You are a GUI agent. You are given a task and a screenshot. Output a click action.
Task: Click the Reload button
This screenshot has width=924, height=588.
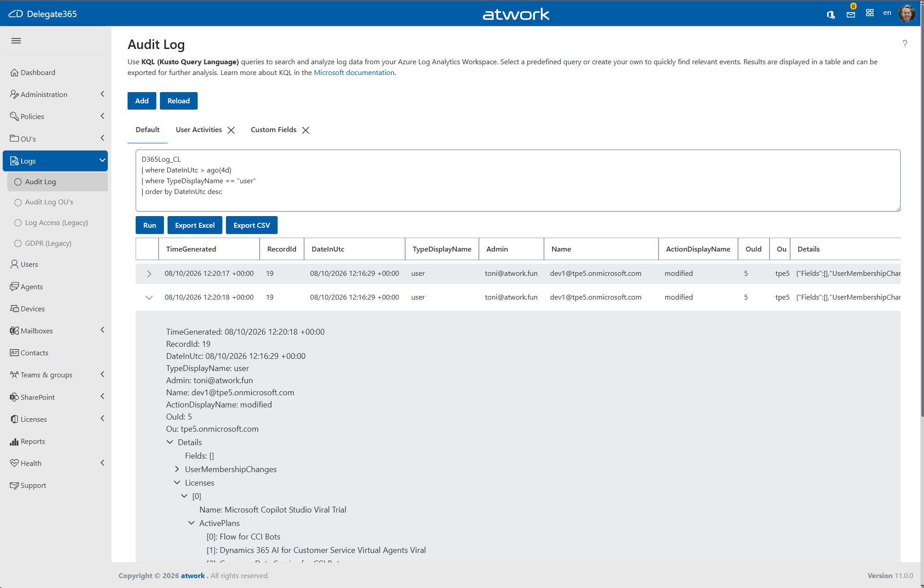[x=179, y=101]
